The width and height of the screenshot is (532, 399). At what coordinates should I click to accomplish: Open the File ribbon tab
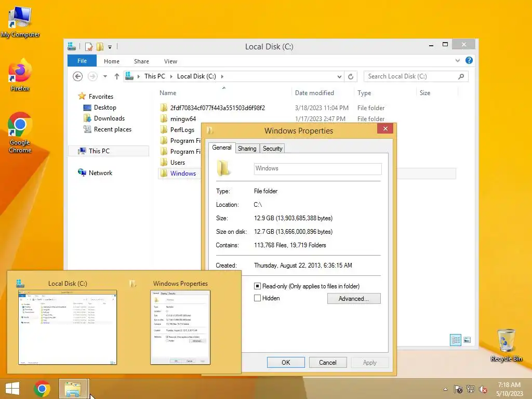82,61
